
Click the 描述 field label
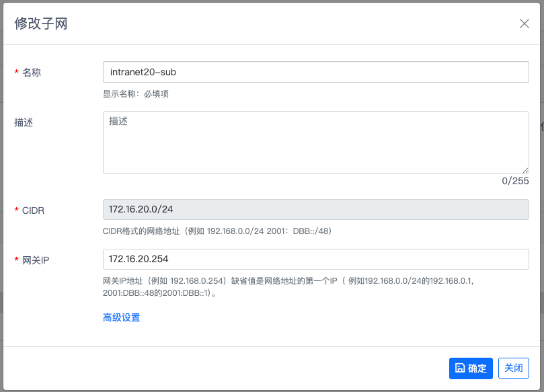tap(24, 122)
